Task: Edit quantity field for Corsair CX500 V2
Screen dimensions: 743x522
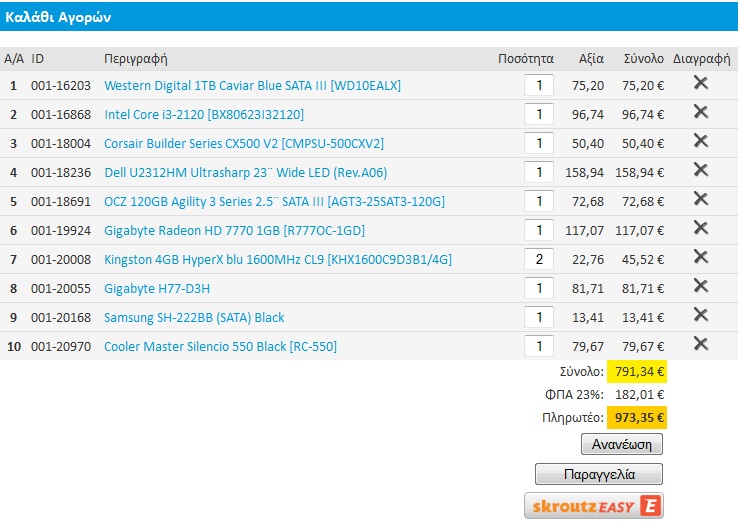Action: tap(539, 143)
